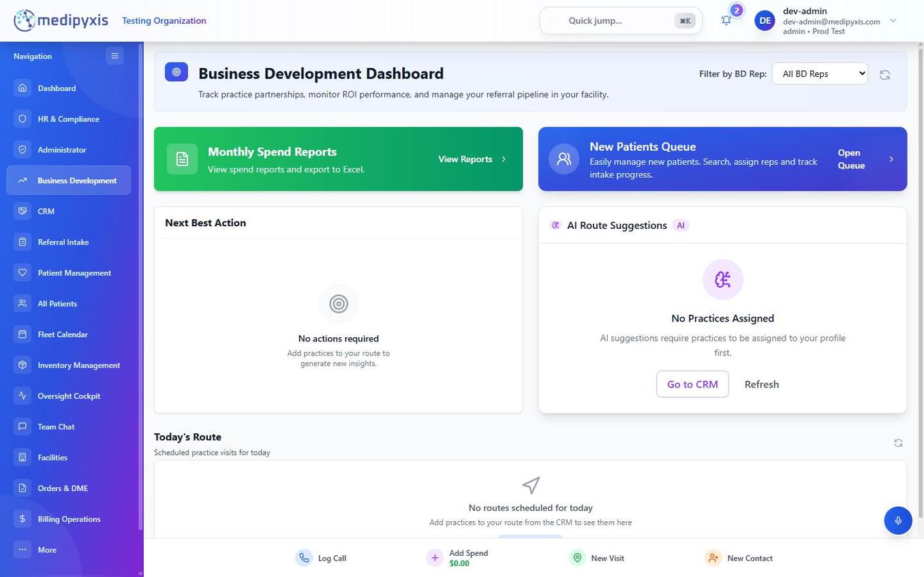Activate the floating microphone button

(x=898, y=520)
